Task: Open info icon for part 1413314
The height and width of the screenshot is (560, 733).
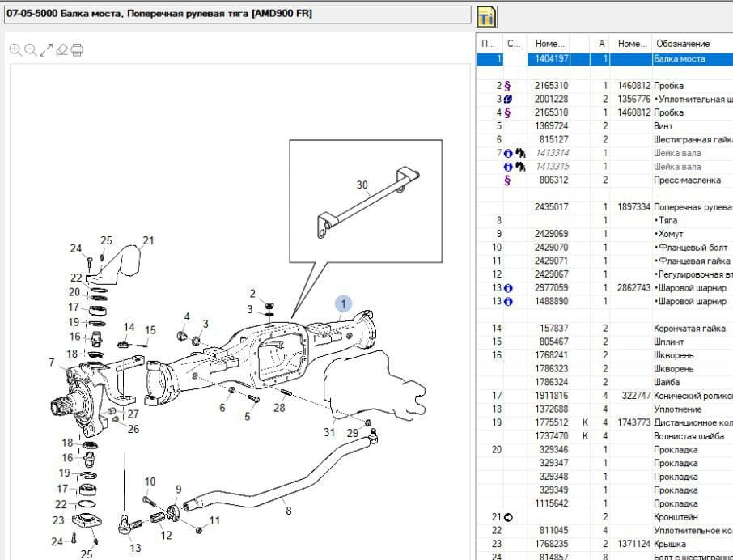Action: 508,153
